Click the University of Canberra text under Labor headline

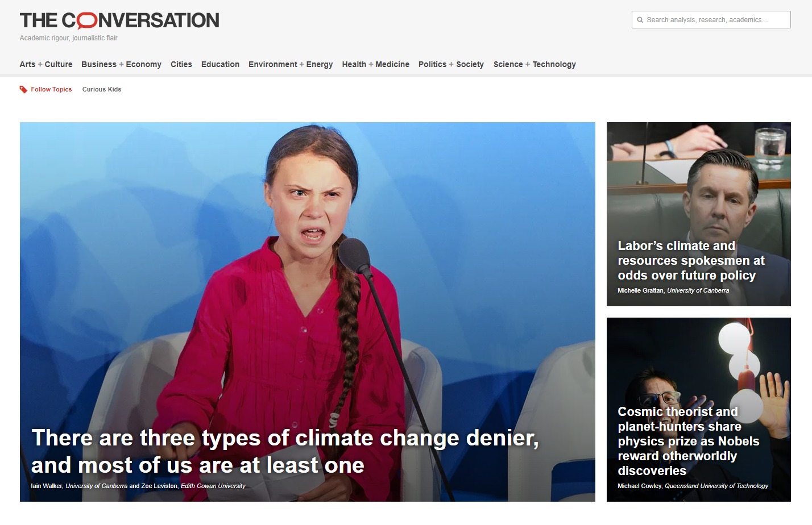pyautogui.click(x=698, y=291)
